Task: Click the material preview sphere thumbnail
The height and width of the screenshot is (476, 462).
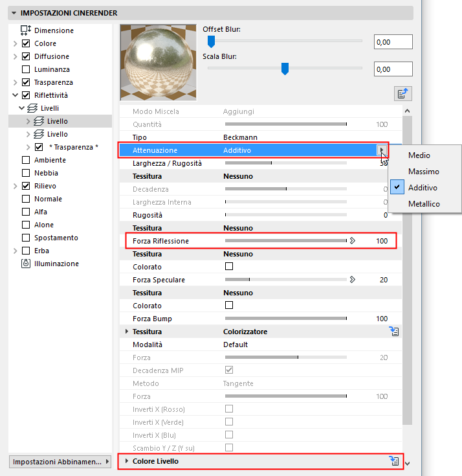Action: click(x=158, y=63)
